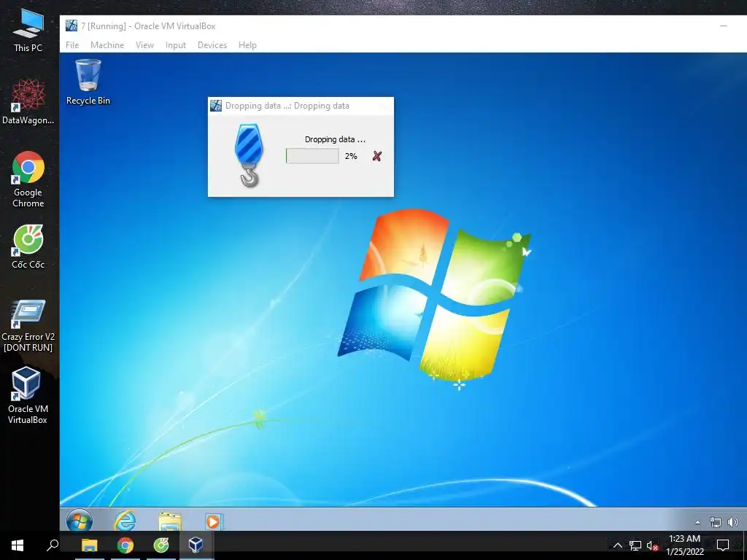Switch to VirtualBox on host taskbar
This screenshot has width=747, height=560.
coord(196,545)
